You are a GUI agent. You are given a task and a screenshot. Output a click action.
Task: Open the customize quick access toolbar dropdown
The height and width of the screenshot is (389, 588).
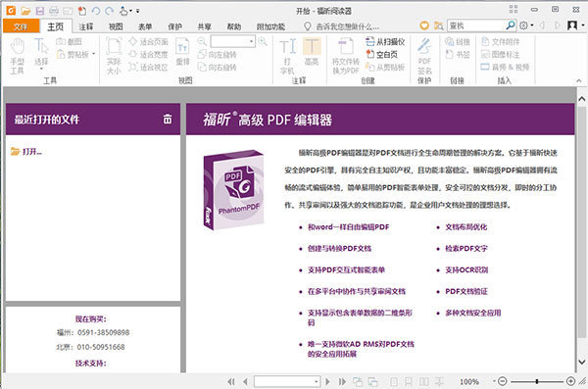[x=137, y=11]
